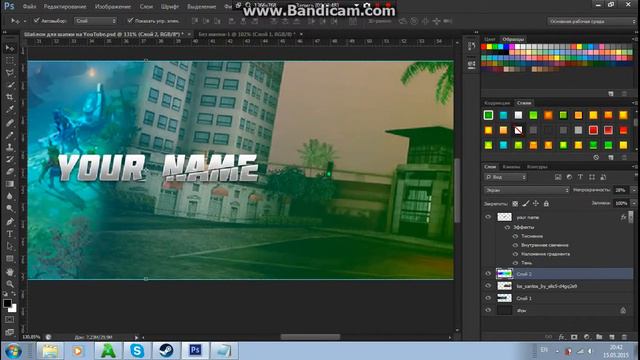Open the Изображение menu
Screen dimensions: 640x360
coord(113,7)
